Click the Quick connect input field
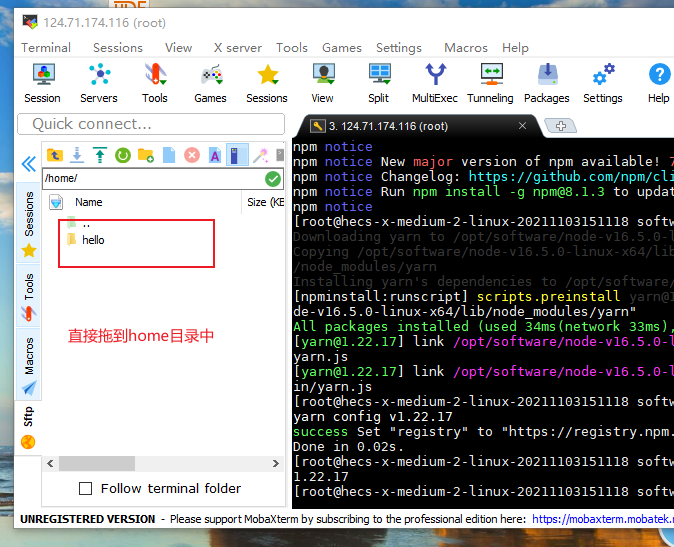 [x=151, y=124]
